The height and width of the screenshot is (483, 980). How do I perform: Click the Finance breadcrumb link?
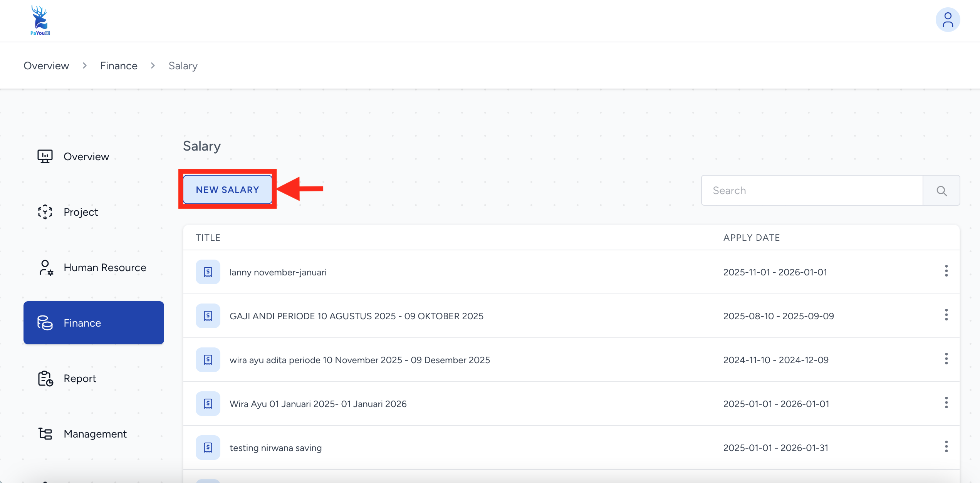[119, 66]
